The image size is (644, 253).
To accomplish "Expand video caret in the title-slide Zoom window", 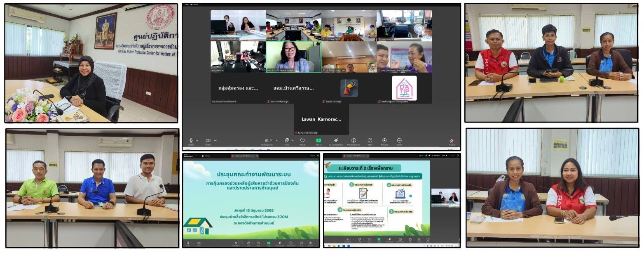I will [202, 242].
